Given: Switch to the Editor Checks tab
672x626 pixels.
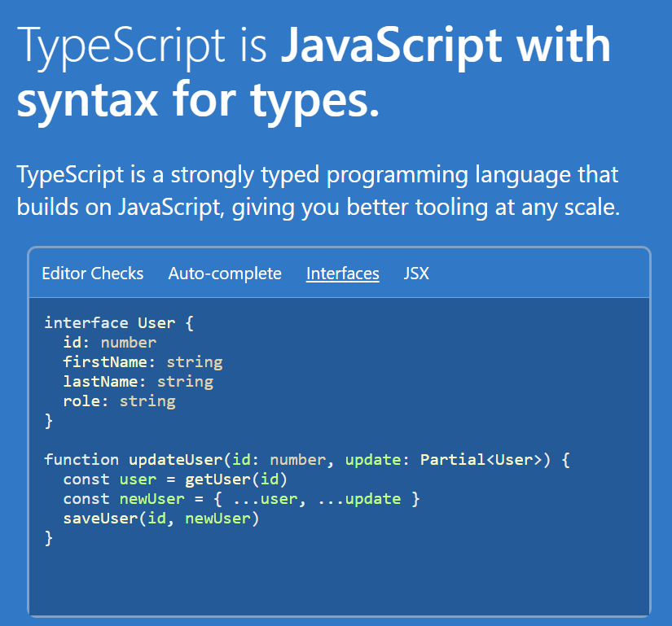Looking at the screenshot, I should (92, 274).
